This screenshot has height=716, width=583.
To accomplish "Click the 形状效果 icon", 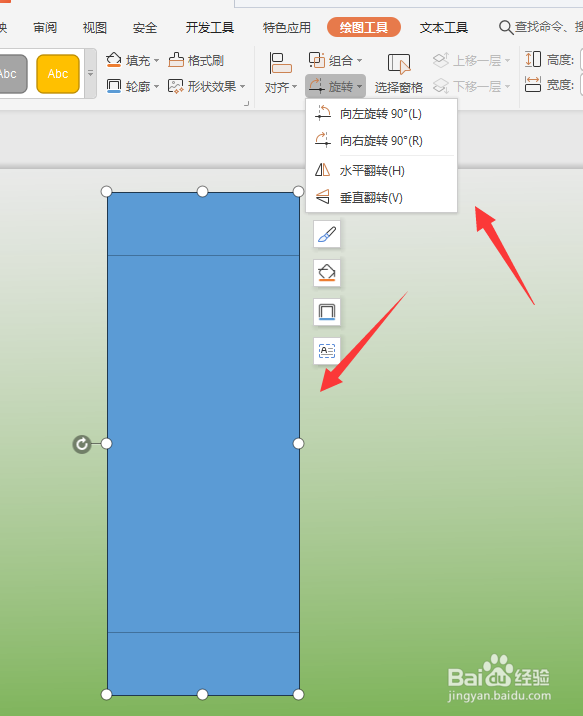I will (x=175, y=86).
